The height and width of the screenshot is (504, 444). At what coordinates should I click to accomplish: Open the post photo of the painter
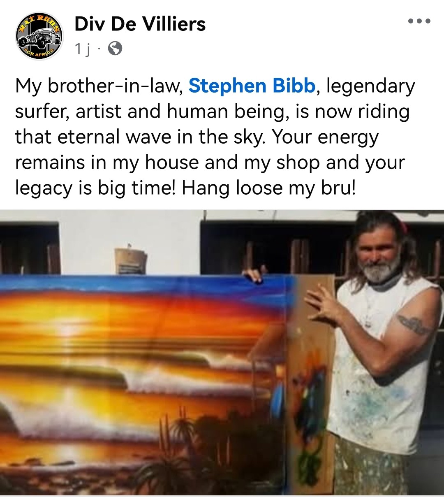click(x=222, y=353)
